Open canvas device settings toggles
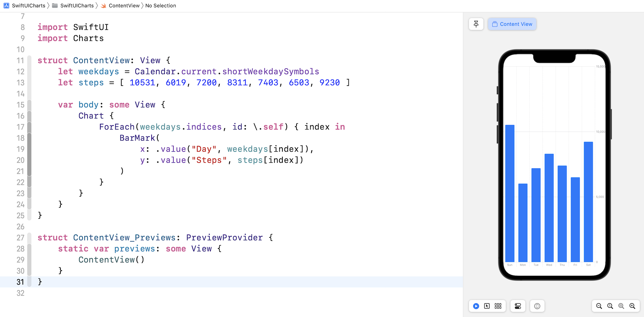644x317 pixels. 518,306
